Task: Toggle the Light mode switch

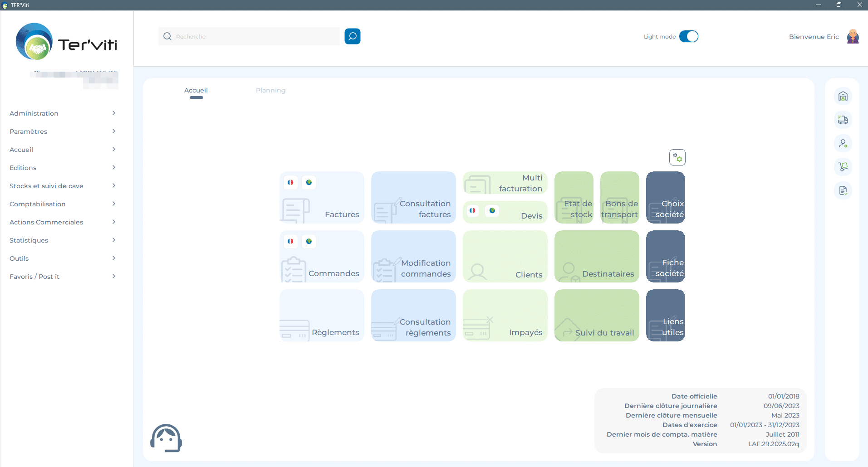Action: point(688,36)
